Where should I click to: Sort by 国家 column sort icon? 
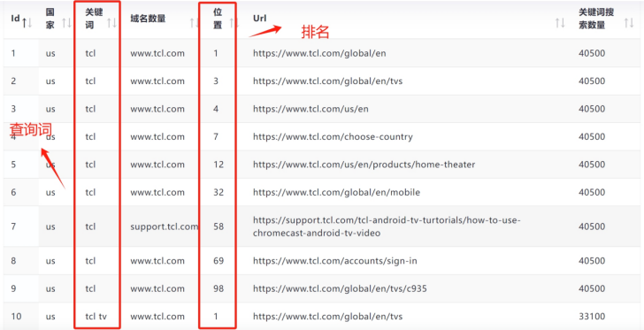pyautogui.click(x=66, y=23)
